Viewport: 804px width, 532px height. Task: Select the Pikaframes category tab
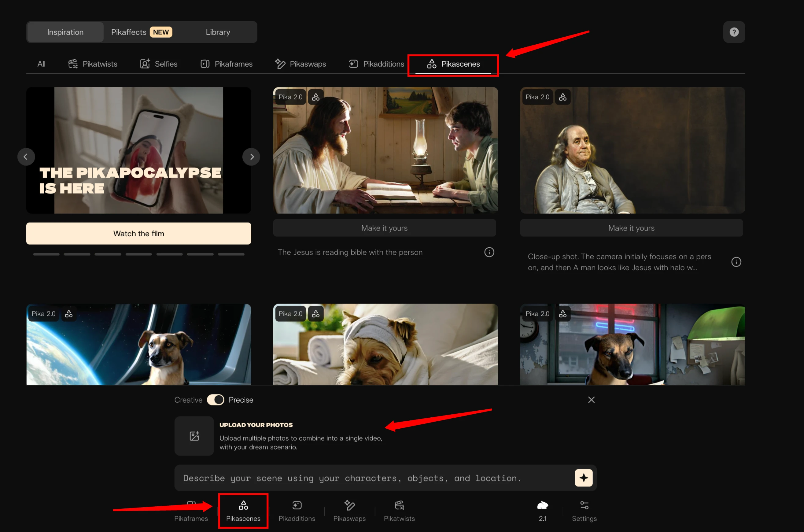226,64
